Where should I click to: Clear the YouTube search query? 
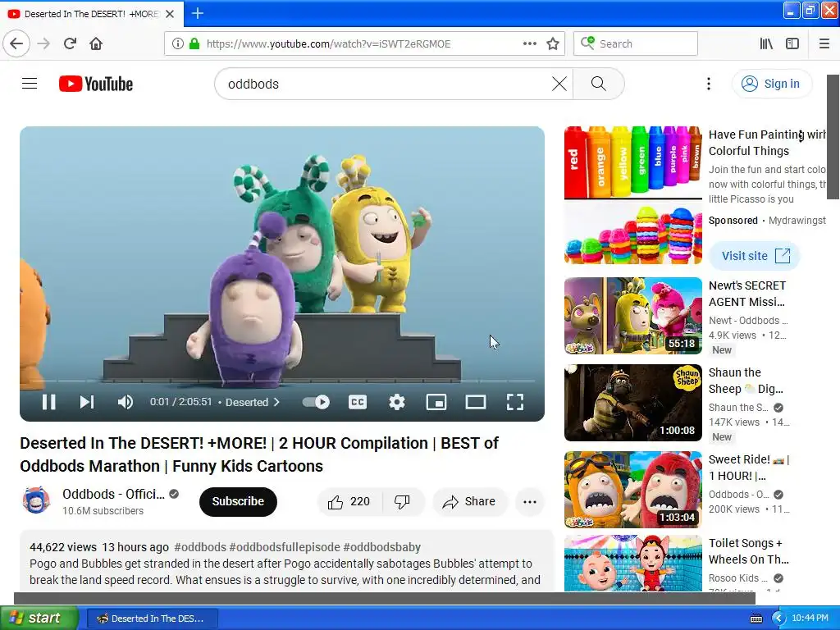point(559,84)
